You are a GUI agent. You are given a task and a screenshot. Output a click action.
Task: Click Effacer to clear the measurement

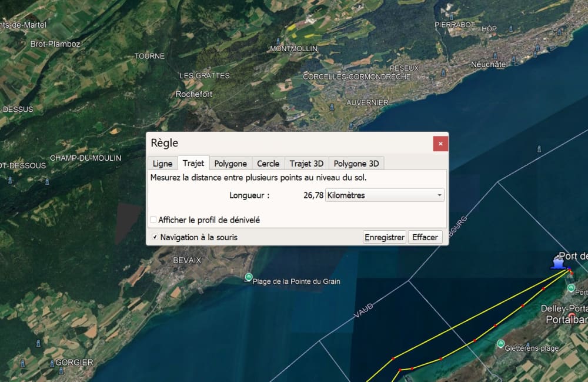tap(425, 237)
